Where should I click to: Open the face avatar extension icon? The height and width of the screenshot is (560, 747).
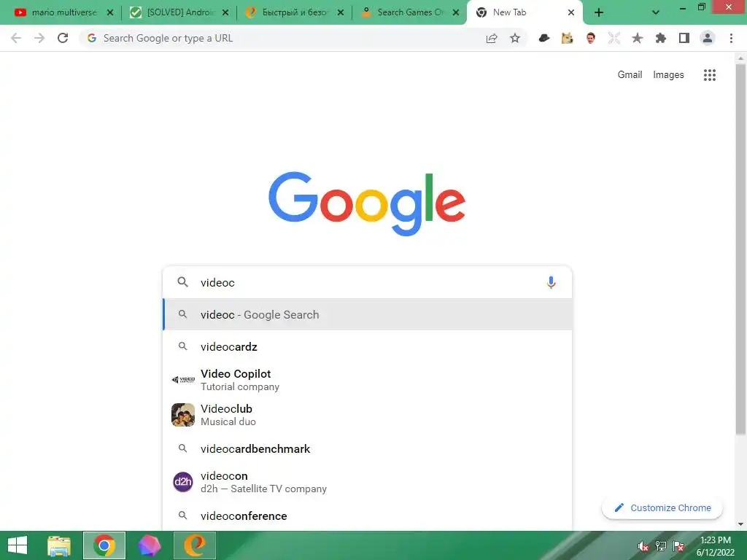point(591,38)
